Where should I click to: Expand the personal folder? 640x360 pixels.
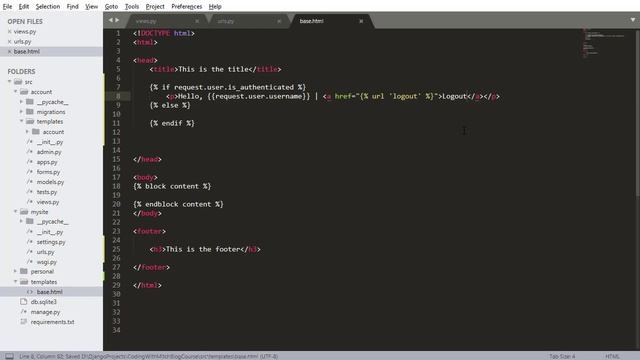(16, 271)
